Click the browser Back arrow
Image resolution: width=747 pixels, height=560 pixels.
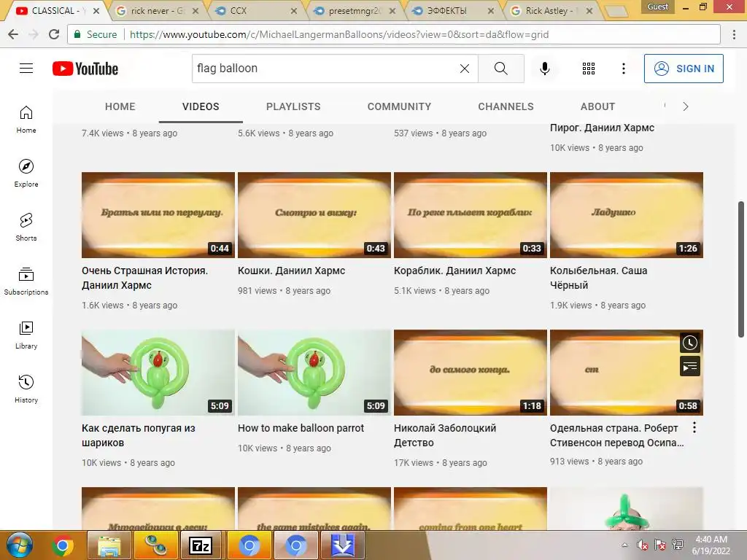pyautogui.click(x=13, y=34)
